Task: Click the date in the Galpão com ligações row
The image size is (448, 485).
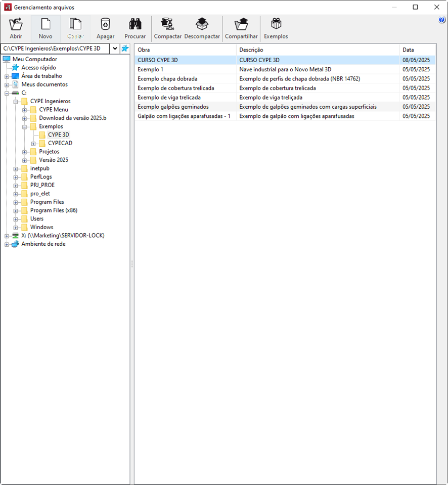Action: point(416,116)
